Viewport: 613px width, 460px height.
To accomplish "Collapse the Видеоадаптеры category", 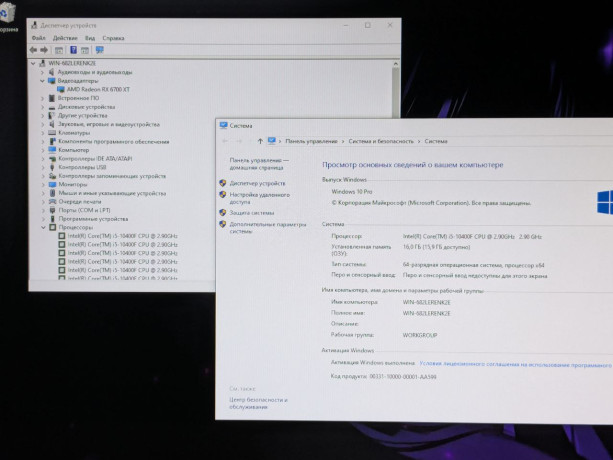I will [43, 81].
